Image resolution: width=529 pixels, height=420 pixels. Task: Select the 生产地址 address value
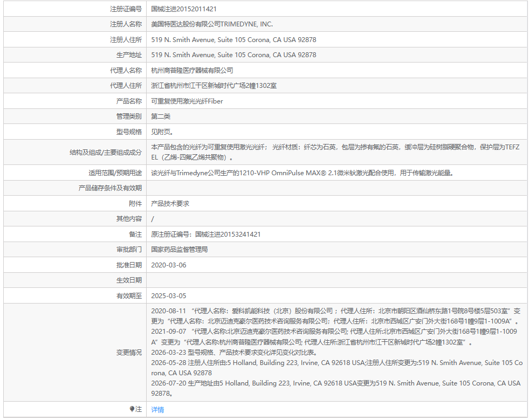(234, 55)
